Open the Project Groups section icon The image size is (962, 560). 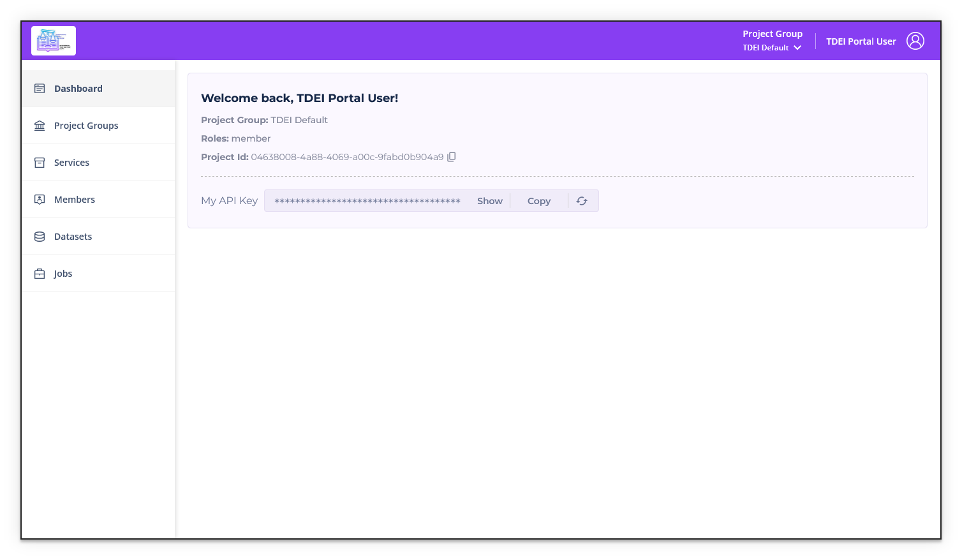pyautogui.click(x=39, y=125)
